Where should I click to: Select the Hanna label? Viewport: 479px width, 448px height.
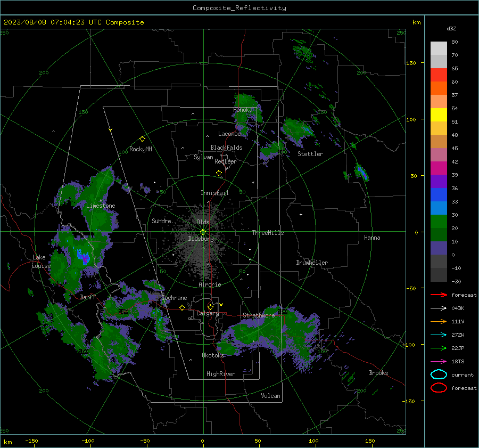click(x=372, y=238)
